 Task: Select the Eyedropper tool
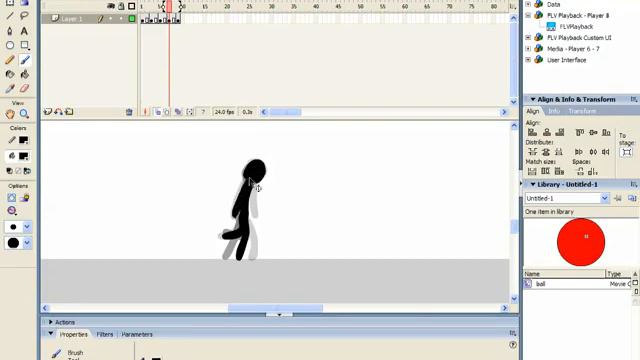(10, 89)
